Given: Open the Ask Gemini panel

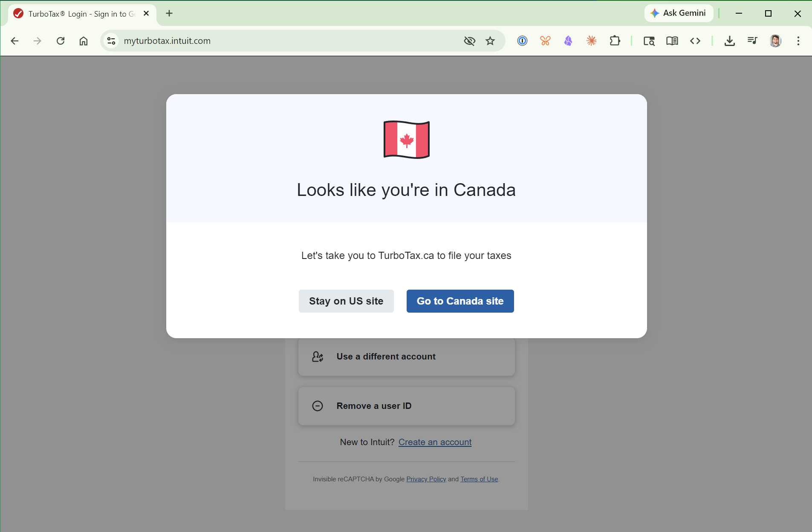Looking at the screenshot, I should [679, 13].
